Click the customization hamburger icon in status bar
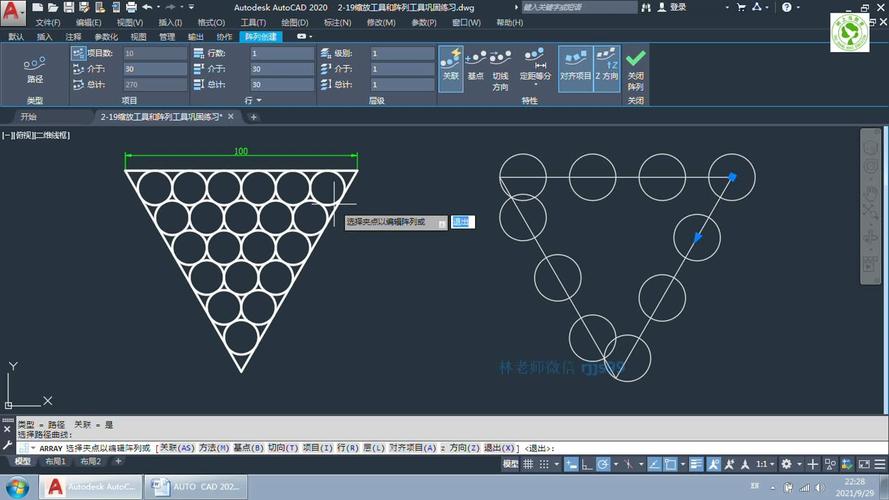889x500 pixels. 880,464
